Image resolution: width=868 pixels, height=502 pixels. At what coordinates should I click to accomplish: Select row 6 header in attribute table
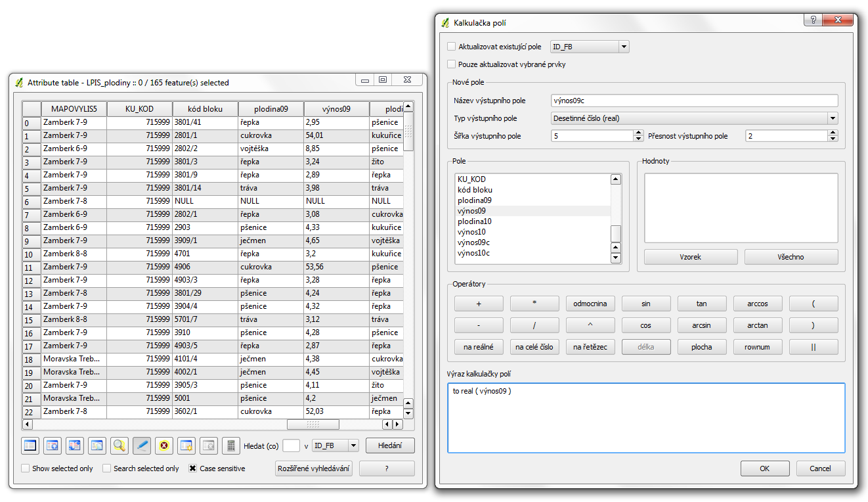click(x=32, y=202)
